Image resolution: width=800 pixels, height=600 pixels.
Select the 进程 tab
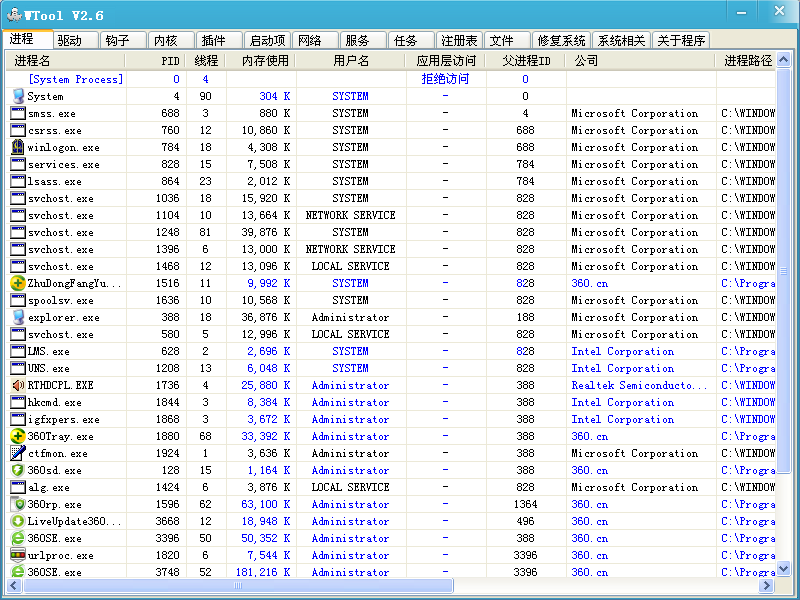[x=28, y=39]
